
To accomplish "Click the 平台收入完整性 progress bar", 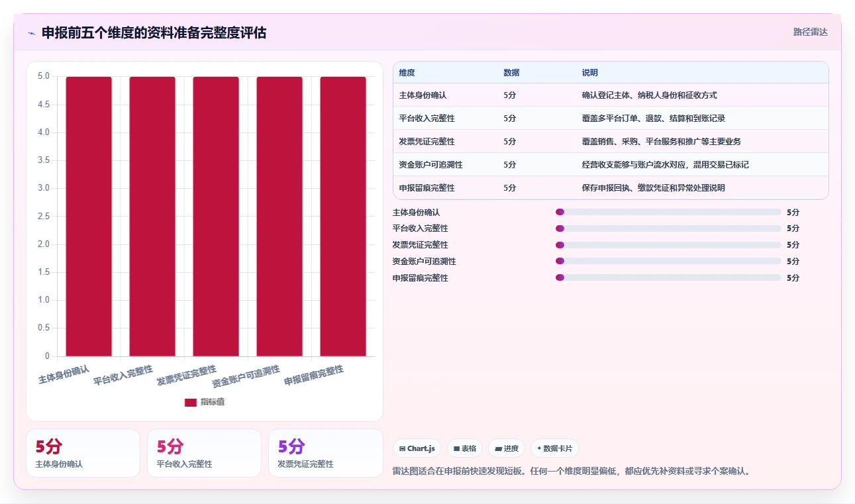I will pos(668,228).
